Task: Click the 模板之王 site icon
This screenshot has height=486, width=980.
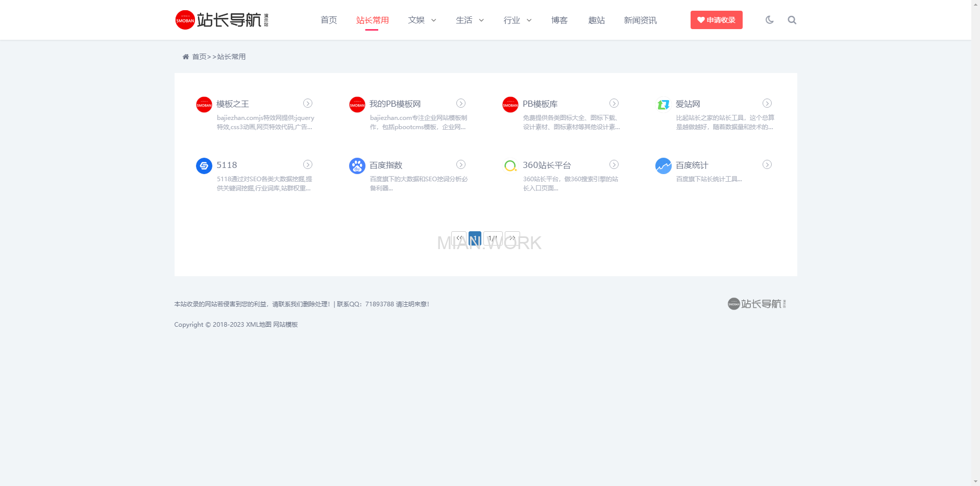Action: coord(204,105)
